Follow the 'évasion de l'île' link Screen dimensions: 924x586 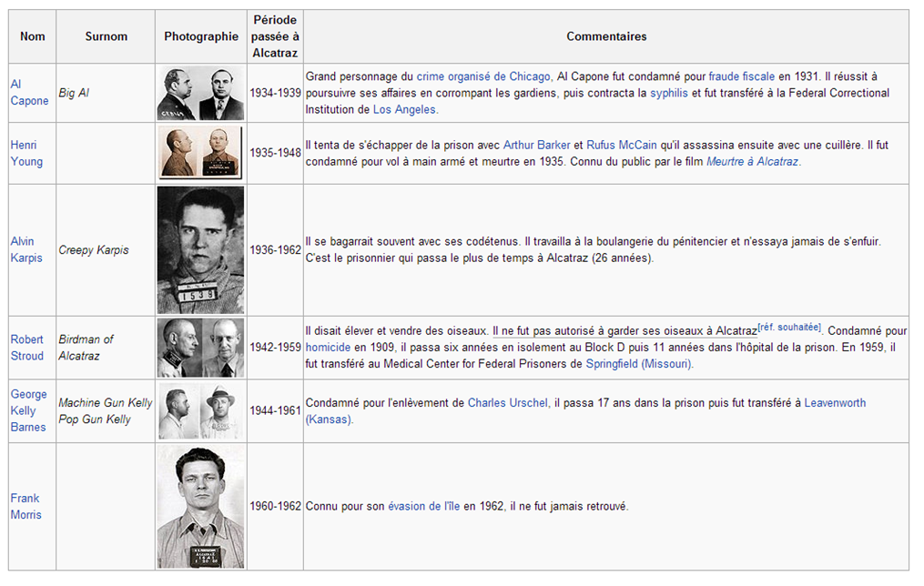pyautogui.click(x=423, y=506)
